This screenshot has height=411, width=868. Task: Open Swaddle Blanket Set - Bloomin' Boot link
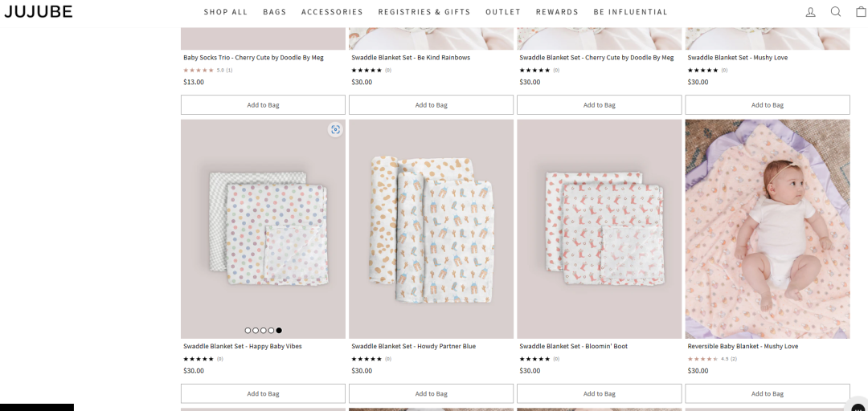[x=573, y=346]
